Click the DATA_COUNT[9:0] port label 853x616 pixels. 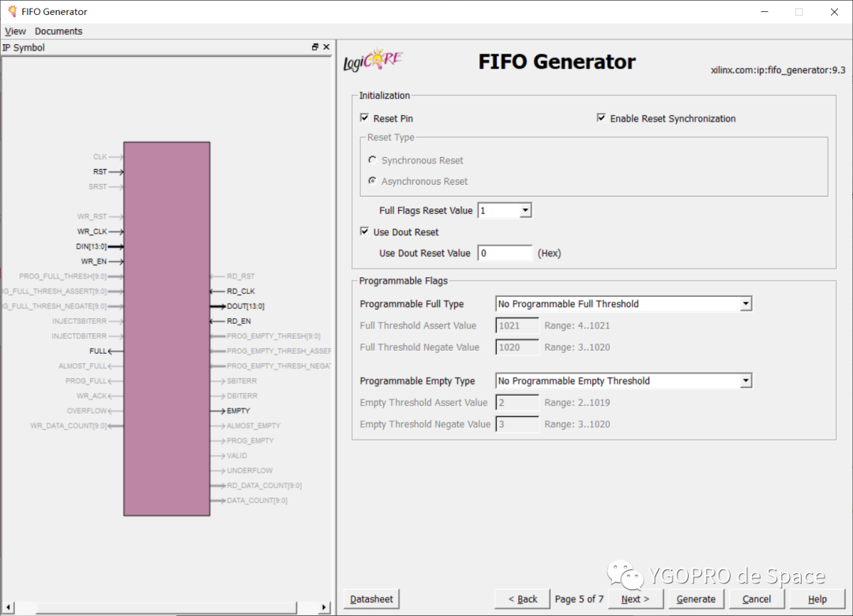click(x=257, y=501)
